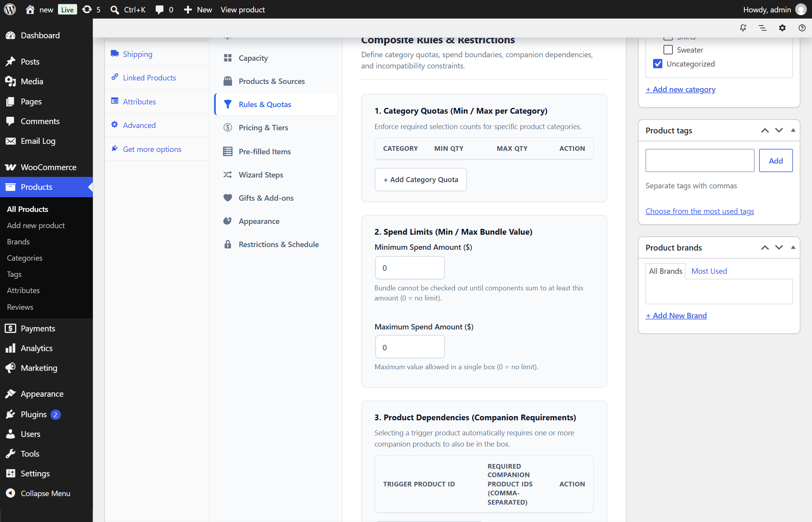Open the Ctrl+K search icon
Viewport: 812px width, 522px height.
point(114,10)
